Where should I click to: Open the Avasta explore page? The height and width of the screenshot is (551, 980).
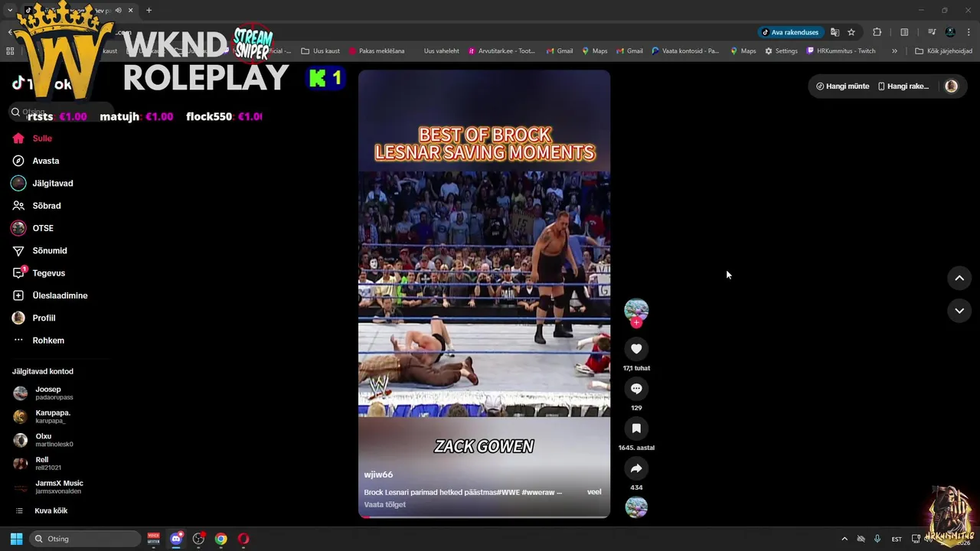click(35, 161)
